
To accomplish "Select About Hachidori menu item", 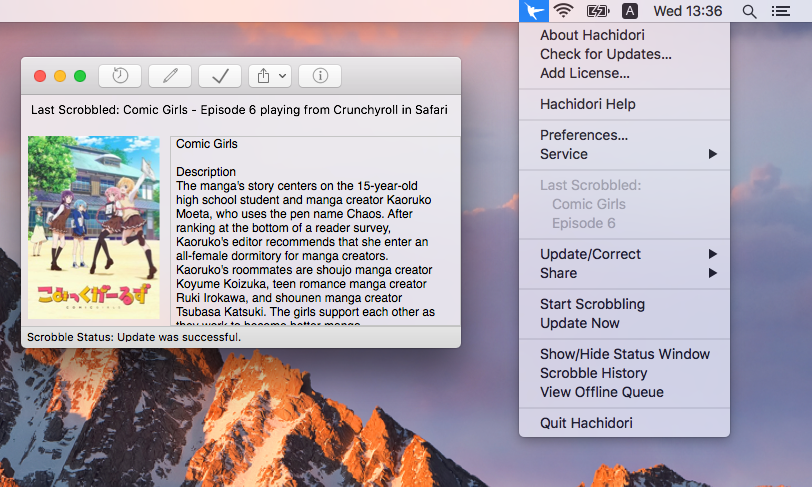I will pos(625,35).
